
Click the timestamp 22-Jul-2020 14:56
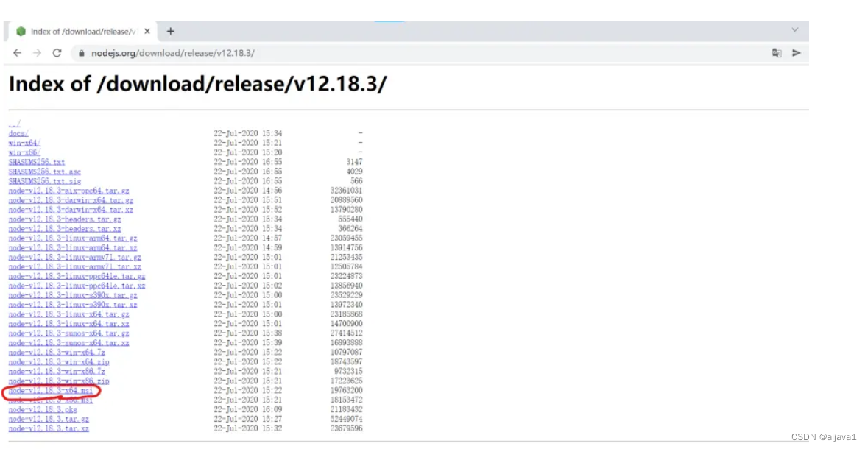[248, 191]
